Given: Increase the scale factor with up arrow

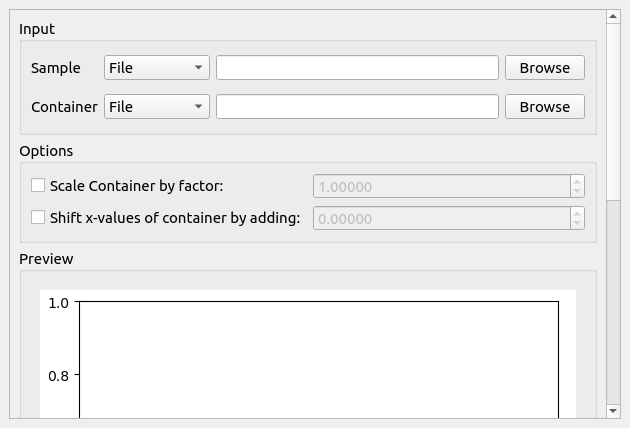Looking at the screenshot, I should coord(577,181).
